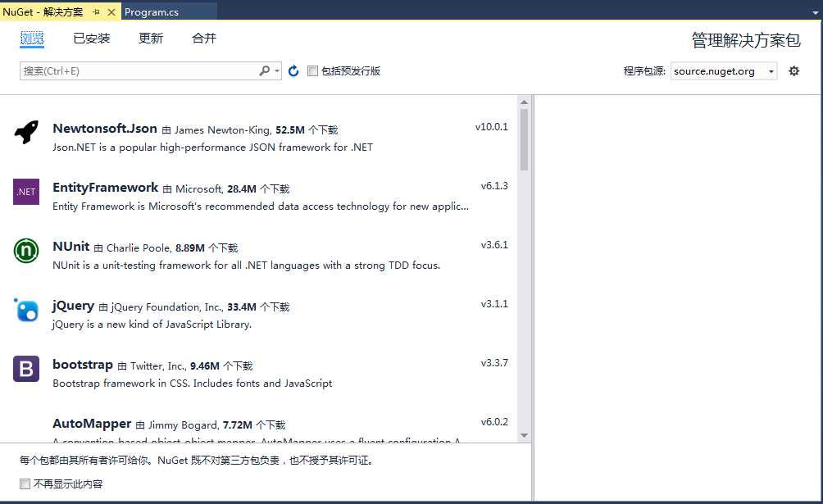Switch to the 浏览 tab
The image size is (823, 504).
tap(32, 39)
